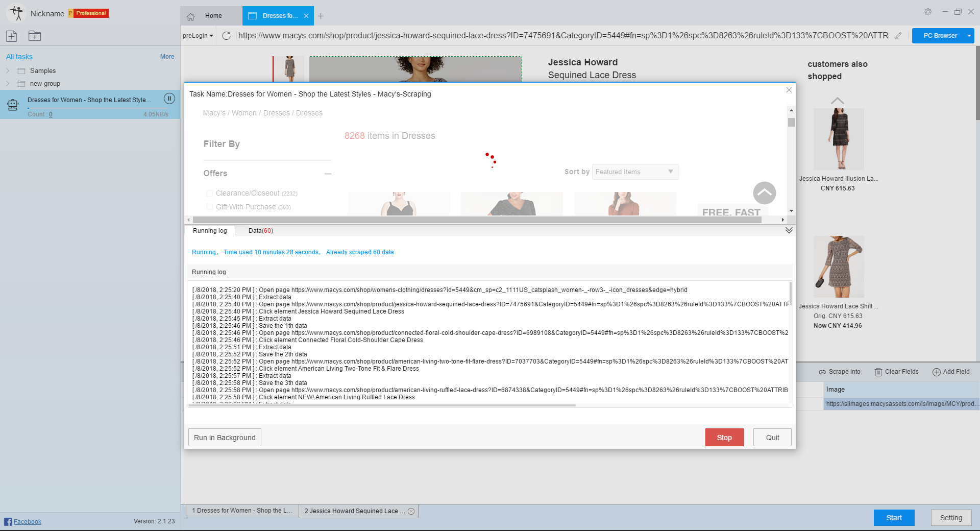Image resolution: width=980 pixels, height=531 pixels.
Task: Close the Jessica Howard Sequined Lace step
Action: click(411, 511)
